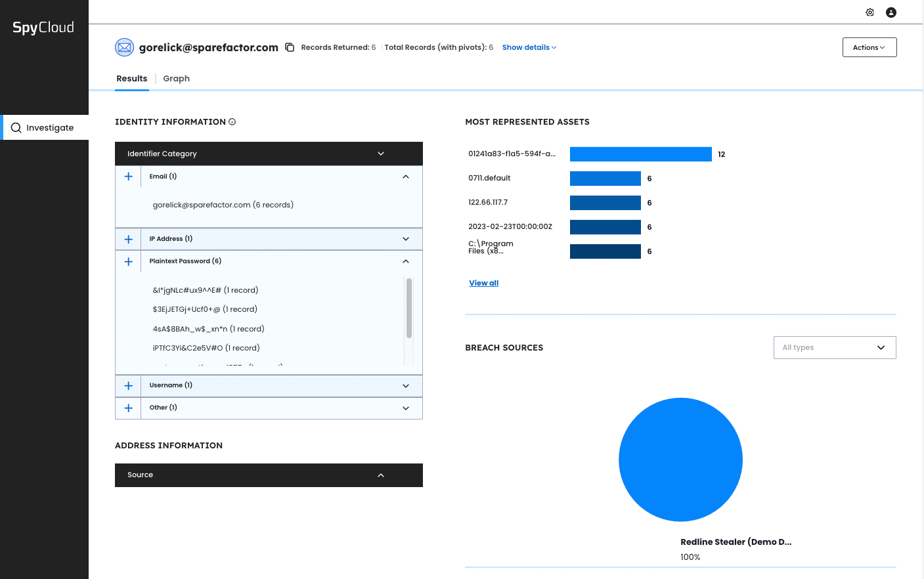The height and width of the screenshot is (579, 924).
Task: Click the SpyCloud logo
Action: pyautogui.click(x=42, y=27)
